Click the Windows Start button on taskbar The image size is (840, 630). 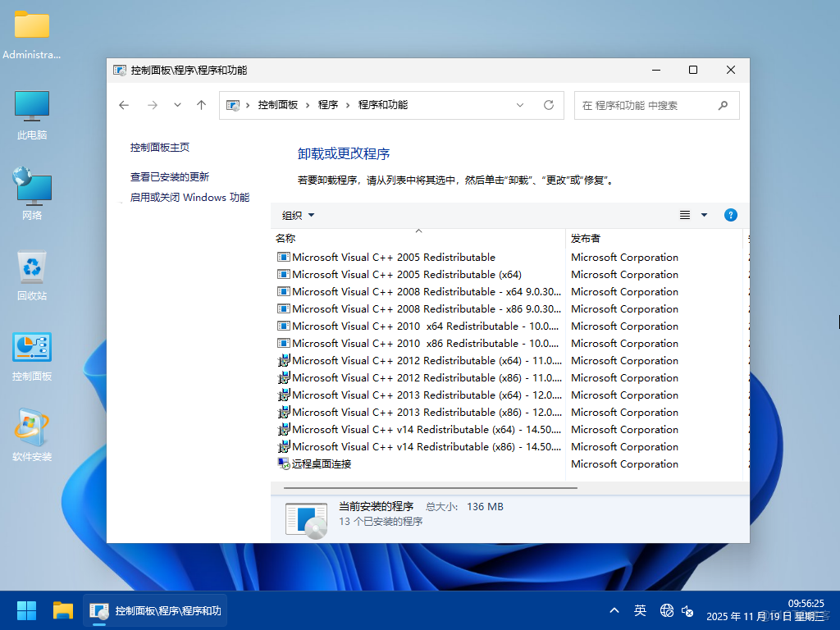(x=25, y=610)
